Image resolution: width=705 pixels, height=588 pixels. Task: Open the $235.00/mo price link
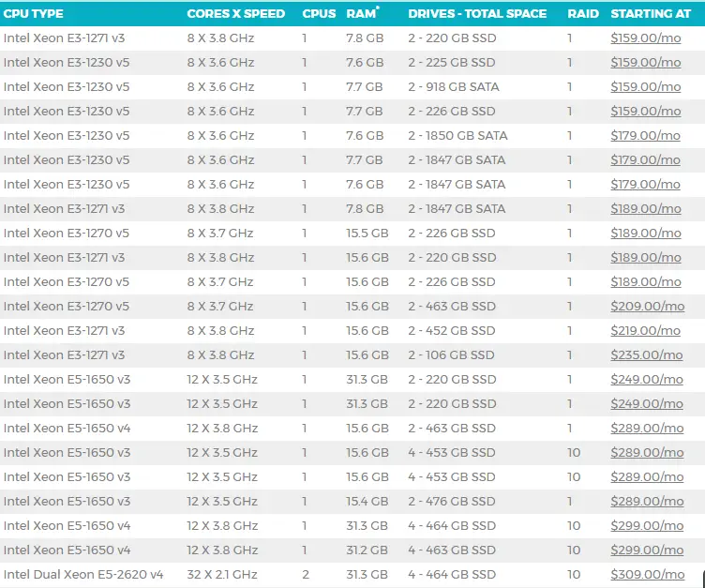(647, 355)
